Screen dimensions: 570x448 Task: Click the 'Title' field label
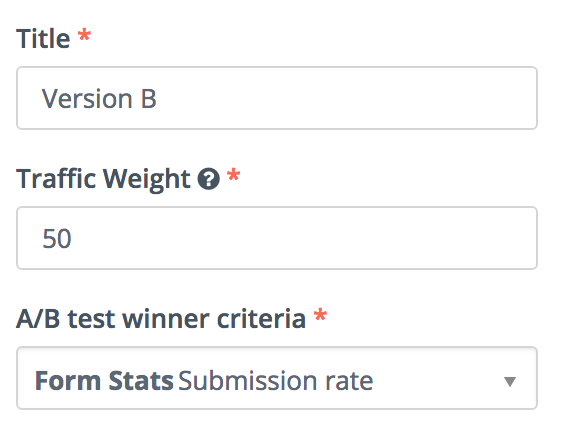coord(43,39)
